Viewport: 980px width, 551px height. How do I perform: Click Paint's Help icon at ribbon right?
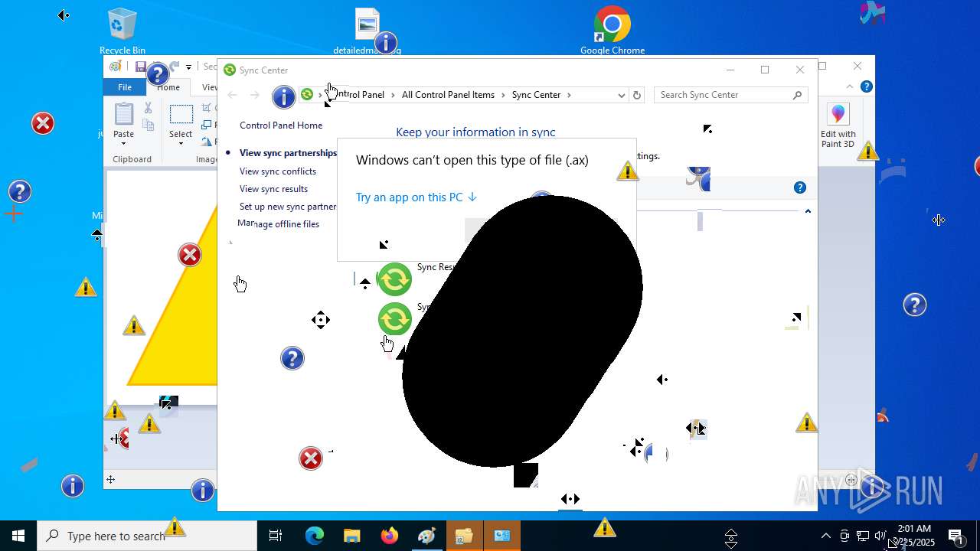(866, 86)
